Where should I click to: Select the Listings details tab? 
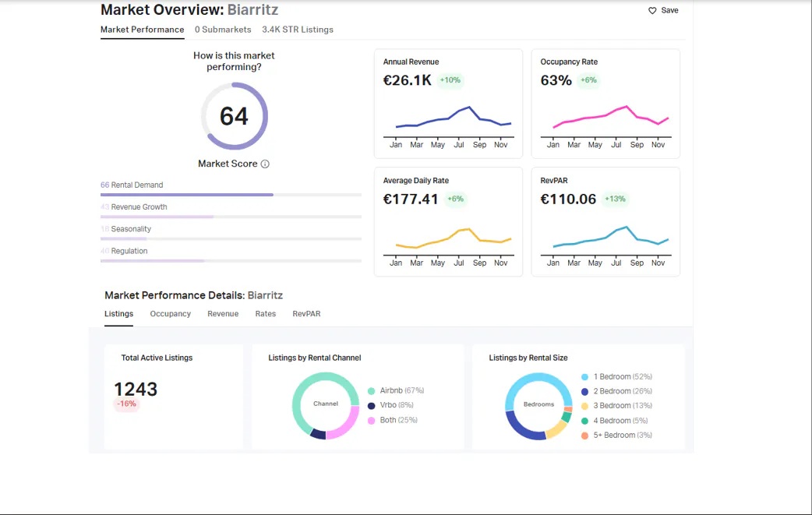point(119,314)
